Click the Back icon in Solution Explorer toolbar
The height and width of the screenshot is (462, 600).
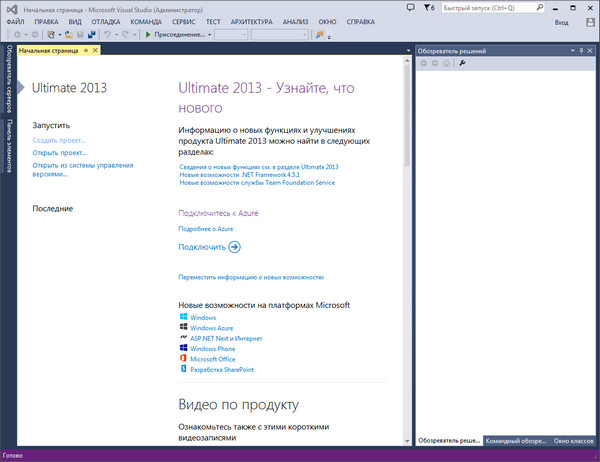pos(423,63)
